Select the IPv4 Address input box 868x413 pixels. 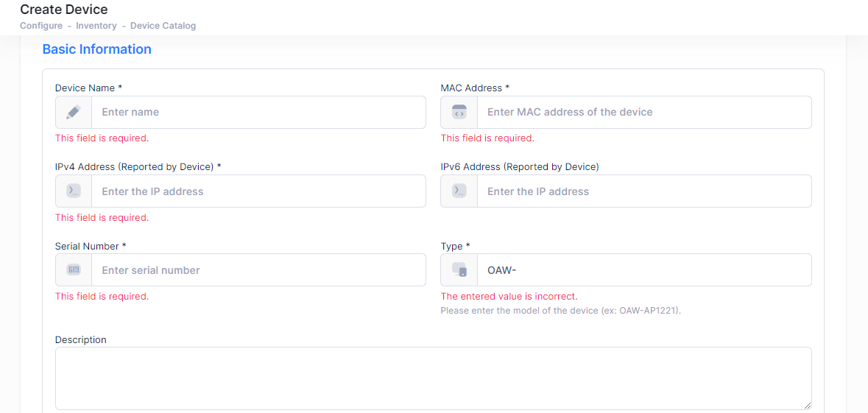(x=258, y=191)
